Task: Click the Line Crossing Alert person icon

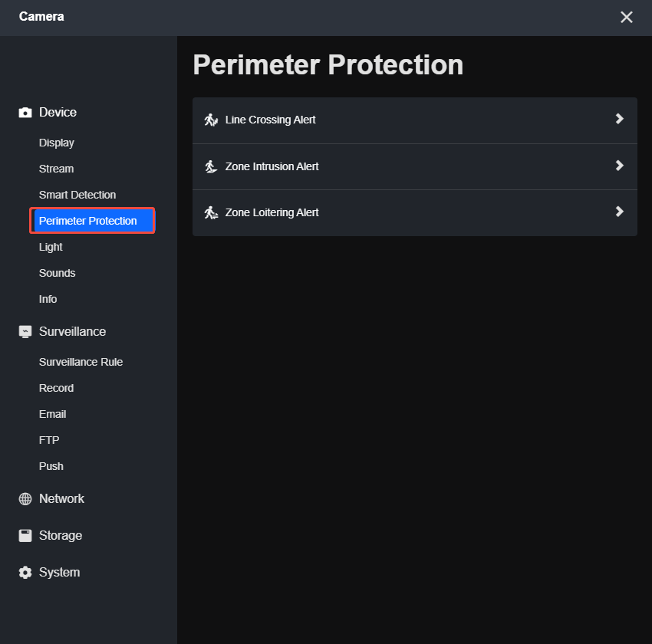Action: [x=211, y=120]
